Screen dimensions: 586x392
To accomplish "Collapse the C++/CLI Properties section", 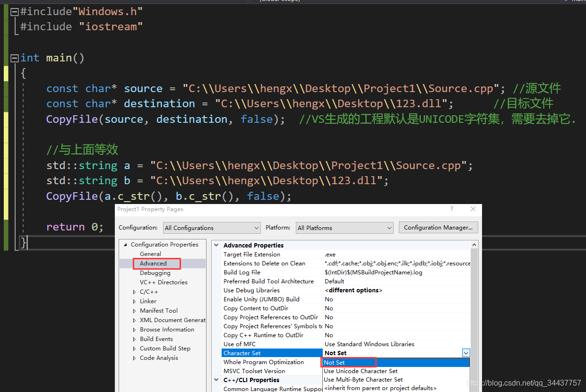I will tap(216, 380).
